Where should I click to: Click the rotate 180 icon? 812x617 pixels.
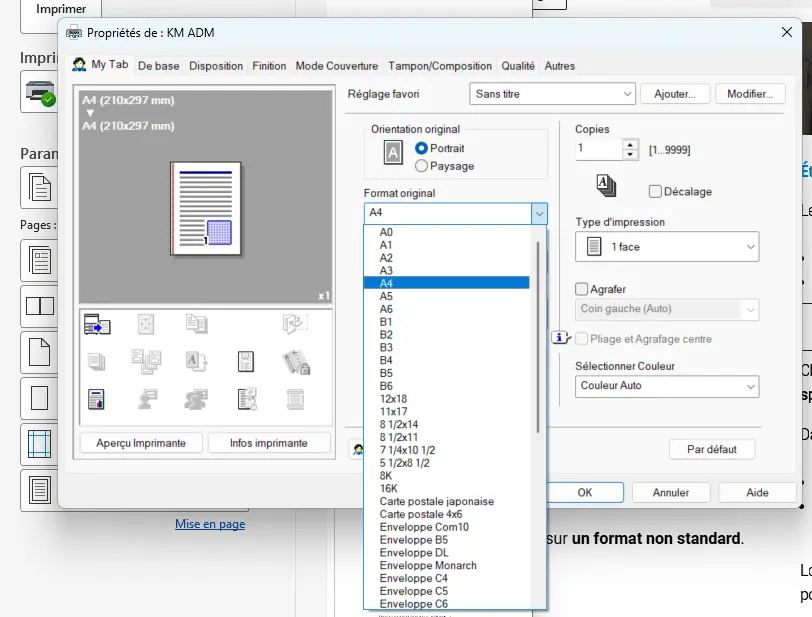[295, 324]
